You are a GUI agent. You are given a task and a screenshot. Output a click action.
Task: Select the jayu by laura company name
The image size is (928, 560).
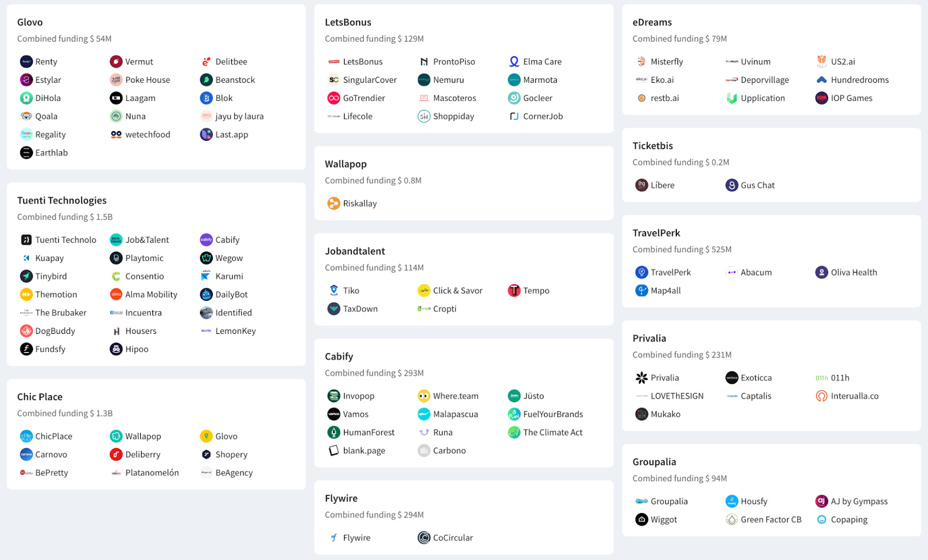[240, 117]
